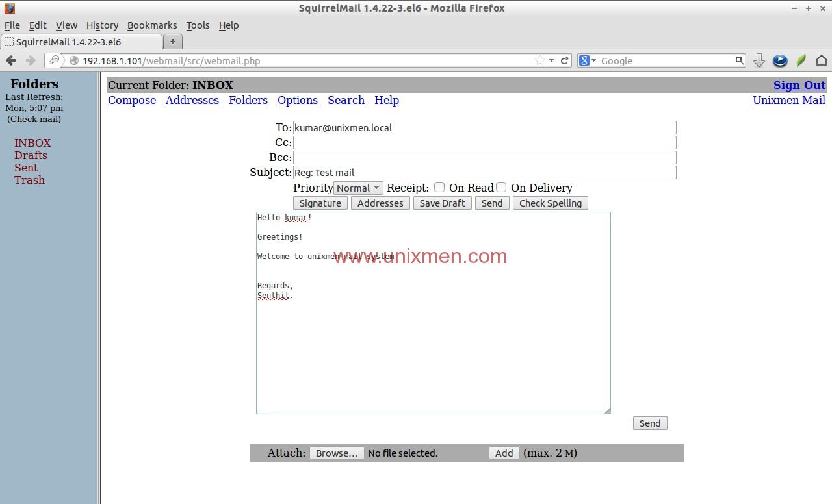Click the Compose link

[x=132, y=100]
